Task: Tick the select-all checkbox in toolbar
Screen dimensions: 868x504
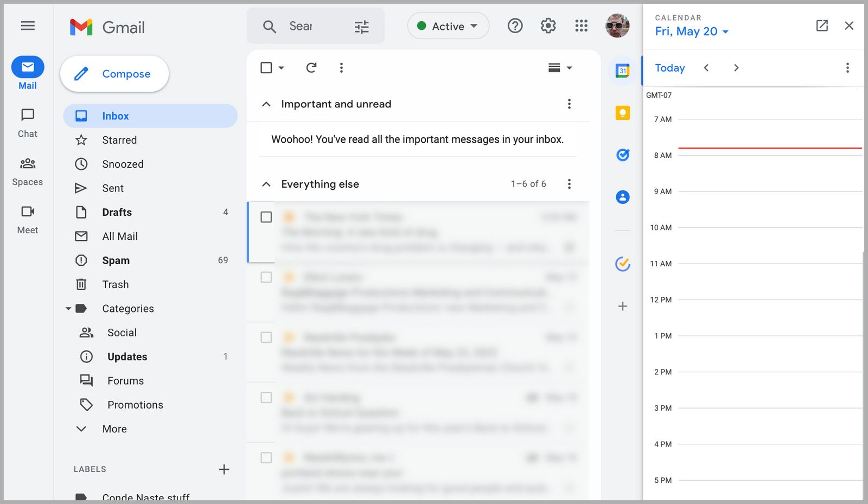Action: pos(266,68)
